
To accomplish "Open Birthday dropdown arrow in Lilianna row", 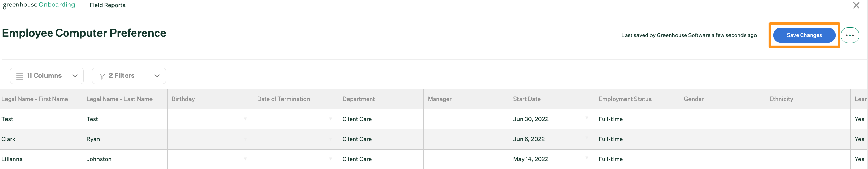I will (245, 159).
